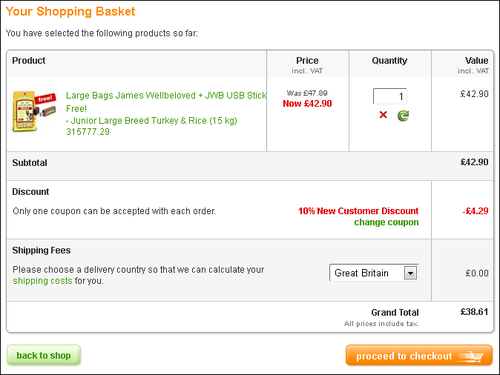
Task: Click the Your Shopping Basket heading
Action: [70, 12]
